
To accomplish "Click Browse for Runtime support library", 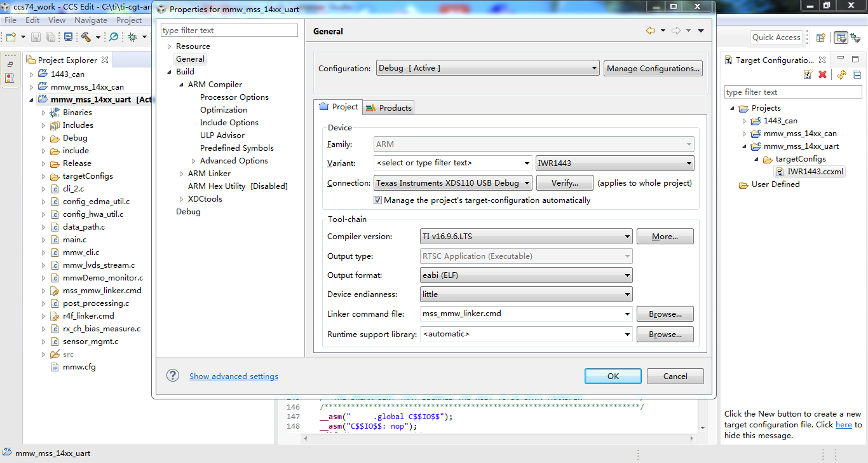I will 665,335.
